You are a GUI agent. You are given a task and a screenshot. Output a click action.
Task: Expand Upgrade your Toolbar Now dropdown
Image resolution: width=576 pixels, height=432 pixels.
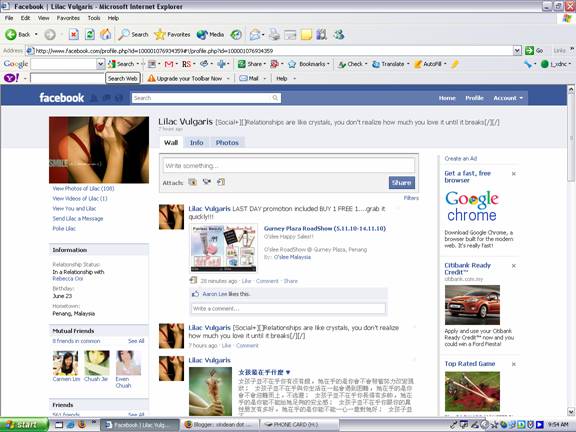point(228,78)
